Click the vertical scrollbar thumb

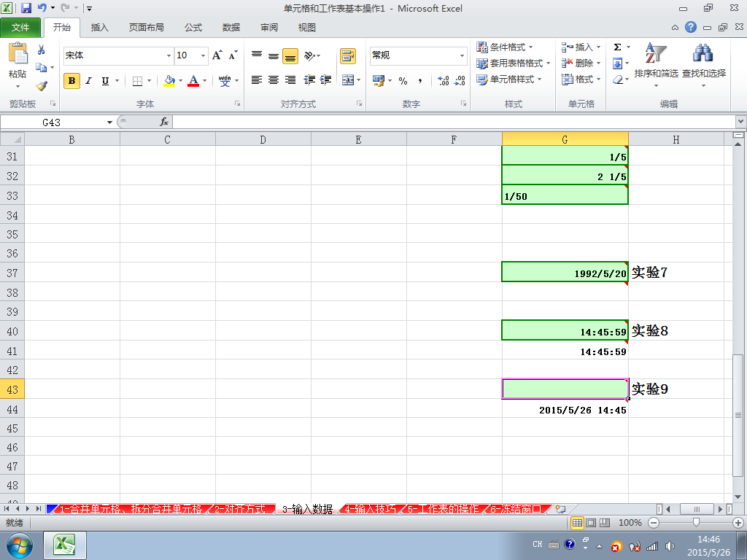(x=738, y=414)
